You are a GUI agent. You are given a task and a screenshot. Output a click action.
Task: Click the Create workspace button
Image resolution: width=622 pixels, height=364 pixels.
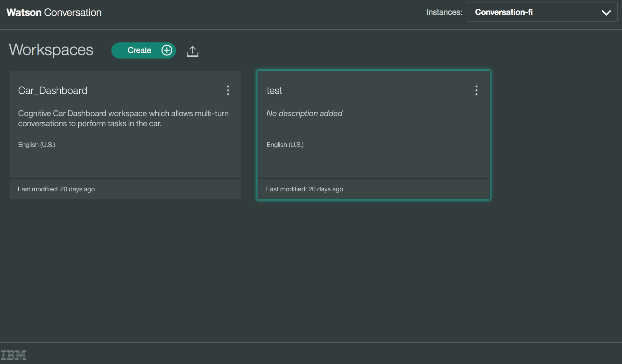(143, 50)
